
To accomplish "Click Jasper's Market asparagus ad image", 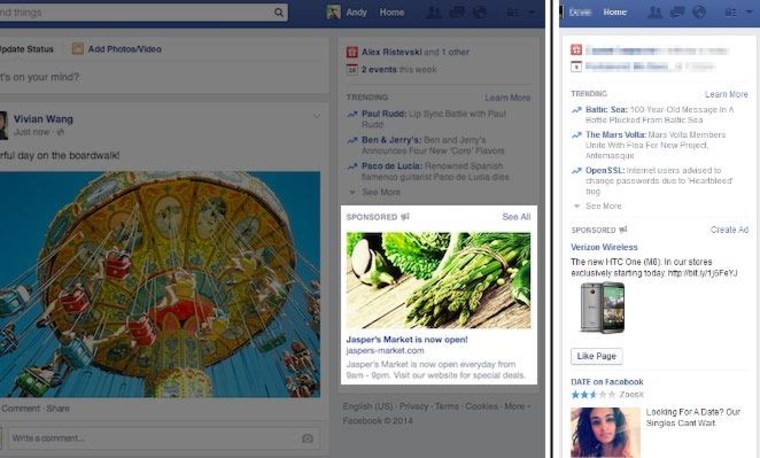I will pyautogui.click(x=438, y=281).
